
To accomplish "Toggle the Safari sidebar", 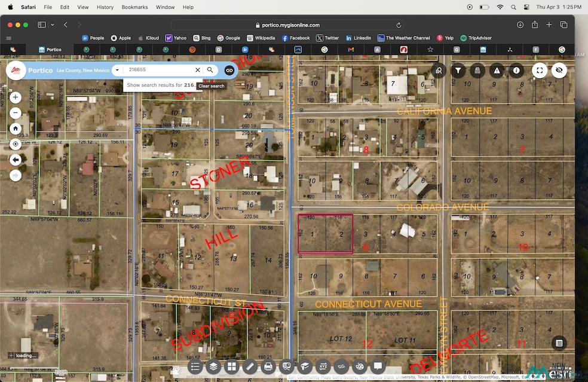I will [42, 25].
